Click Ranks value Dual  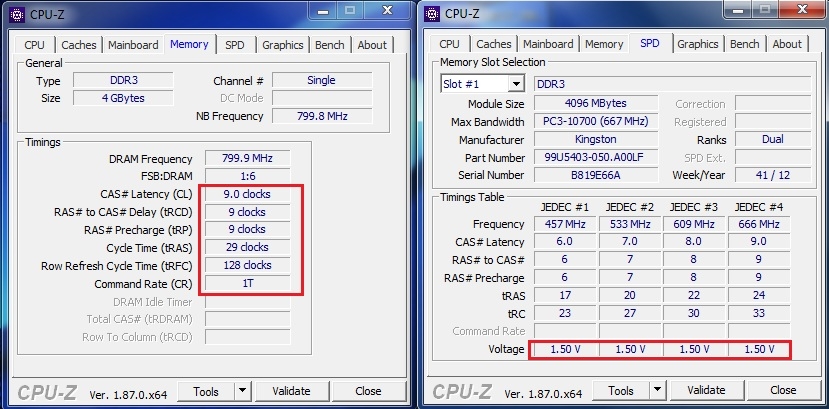coord(773,140)
